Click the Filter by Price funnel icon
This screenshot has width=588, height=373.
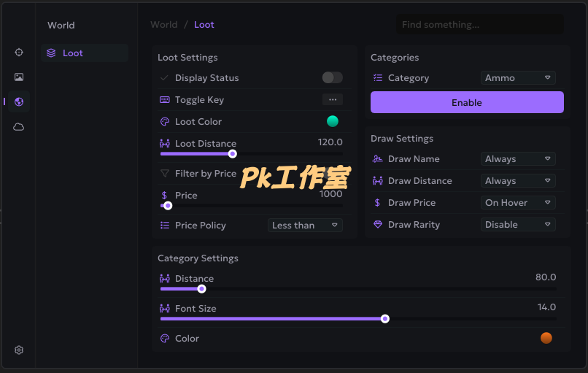(x=164, y=174)
